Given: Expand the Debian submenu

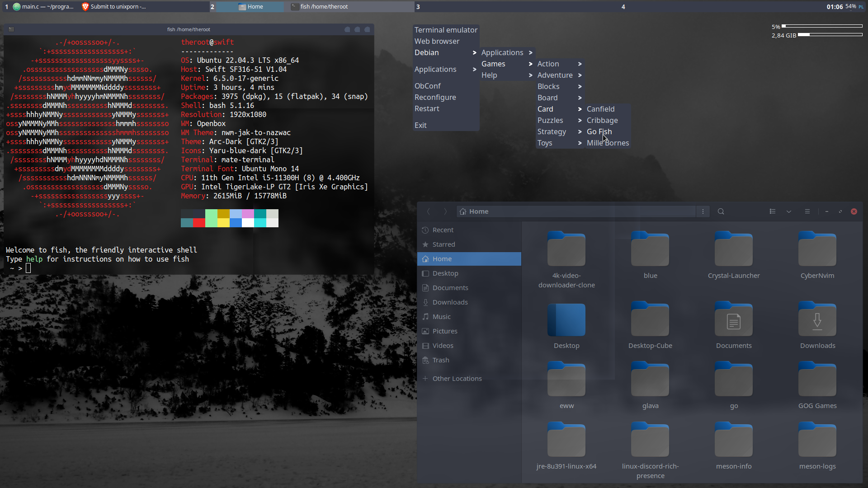Looking at the screenshot, I should coord(446,52).
